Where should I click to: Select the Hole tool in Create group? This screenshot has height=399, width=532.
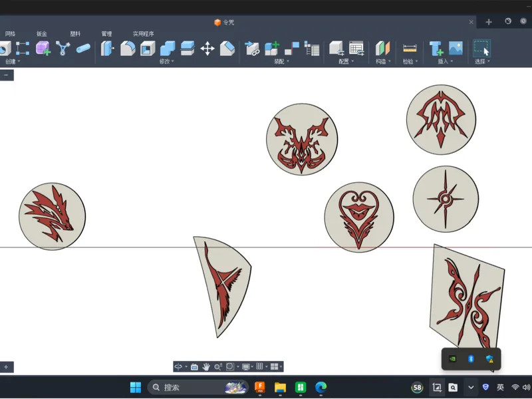(5, 49)
